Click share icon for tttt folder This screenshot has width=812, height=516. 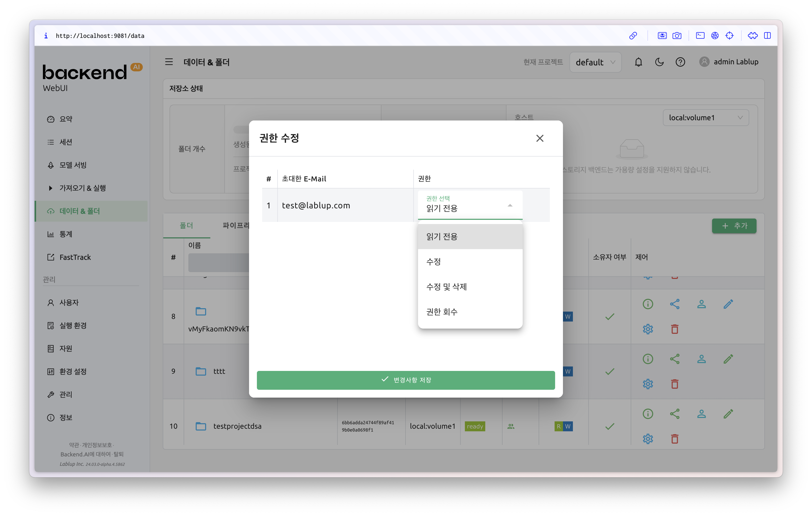pyautogui.click(x=674, y=359)
